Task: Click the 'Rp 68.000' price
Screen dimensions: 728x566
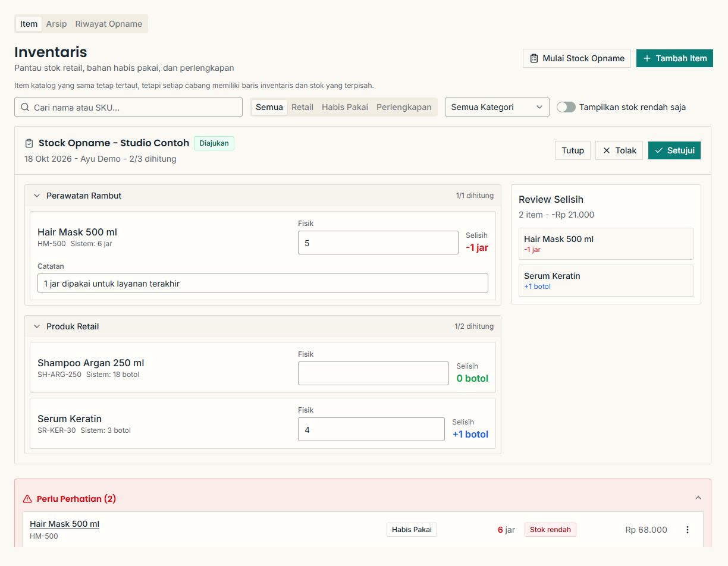Action: 646,530
